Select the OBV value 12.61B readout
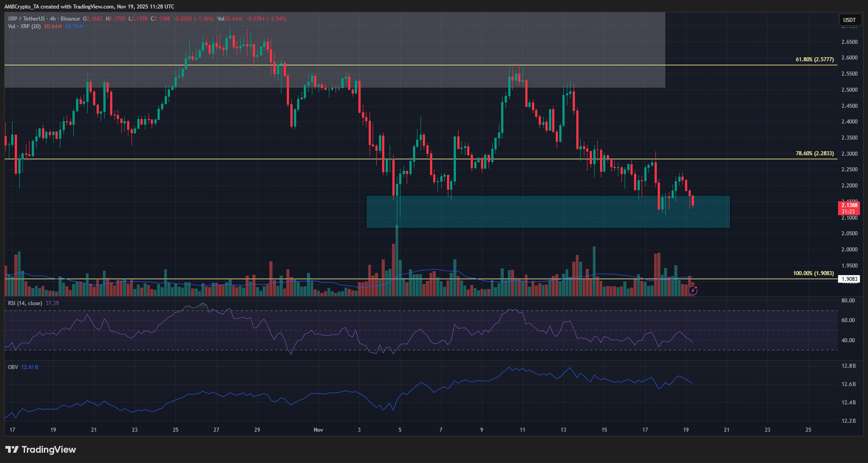 [x=30, y=367]
